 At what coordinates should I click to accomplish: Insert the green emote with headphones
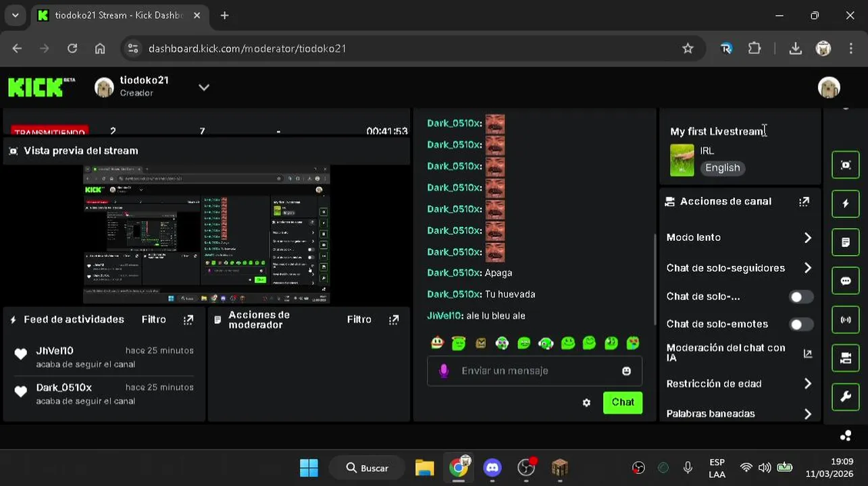[x=546, y=343]
